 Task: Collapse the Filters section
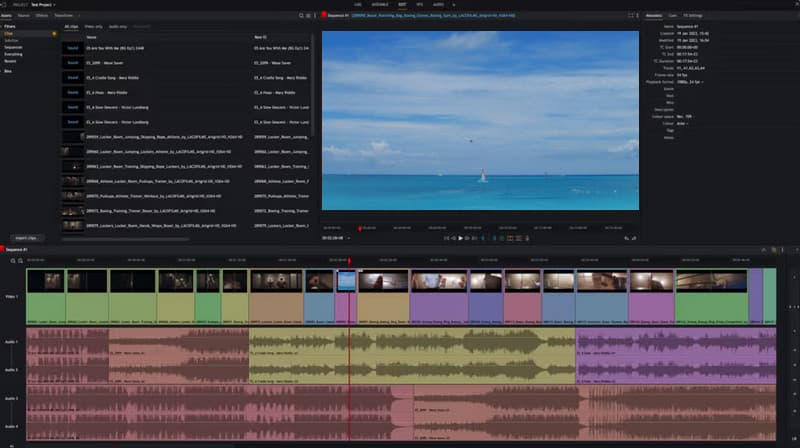(x=10, y=26)
